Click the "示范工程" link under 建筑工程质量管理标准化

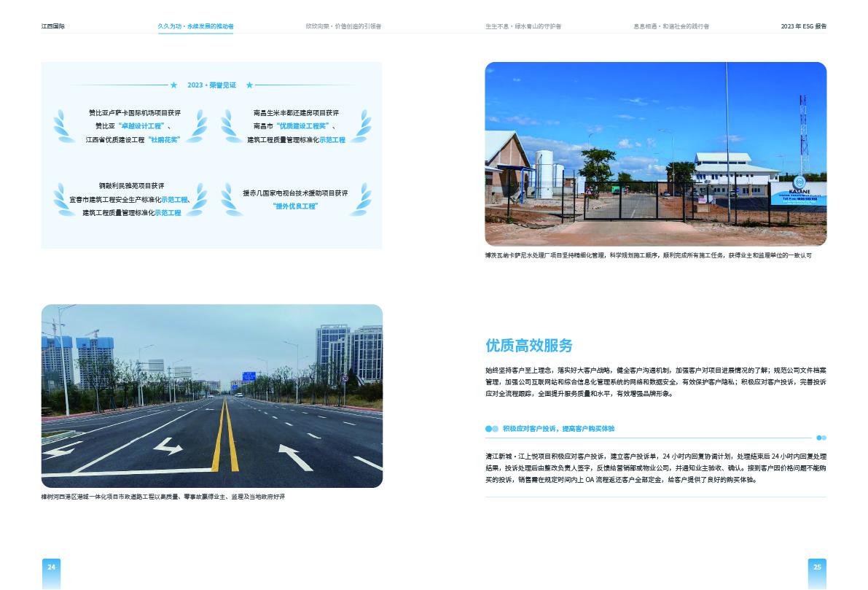(x=168, y=214)
